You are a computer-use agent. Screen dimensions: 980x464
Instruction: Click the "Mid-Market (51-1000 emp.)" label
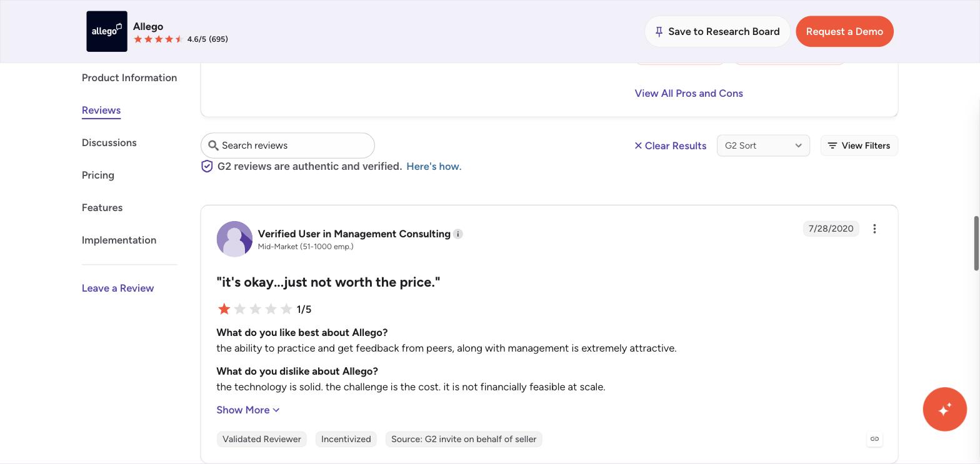(306, 247)
